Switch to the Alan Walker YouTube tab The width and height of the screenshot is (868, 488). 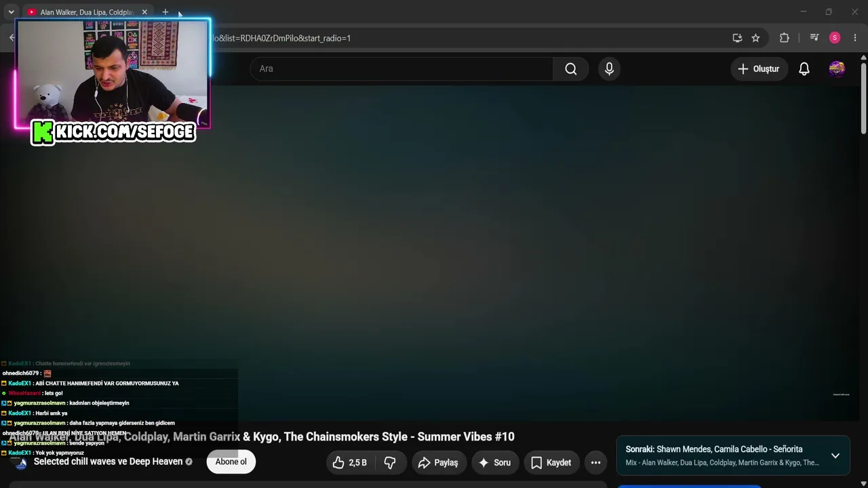pyautogui.click(x=87, y=12)
